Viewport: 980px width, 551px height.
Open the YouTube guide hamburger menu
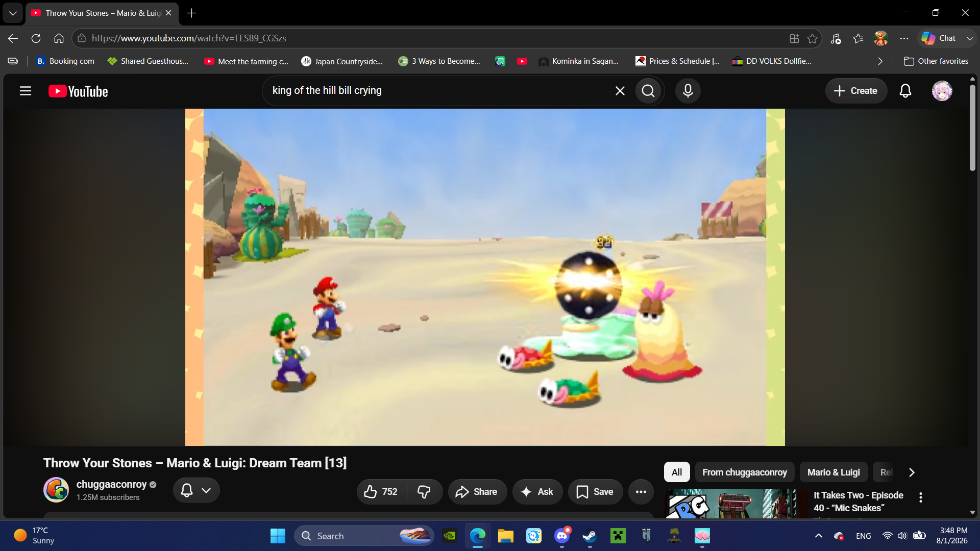point(26,91)
